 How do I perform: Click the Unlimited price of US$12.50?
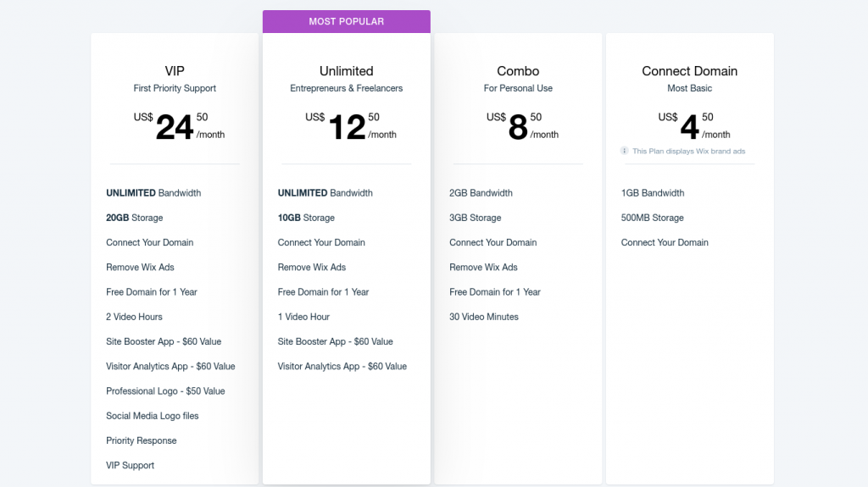[x=351, y=126]
